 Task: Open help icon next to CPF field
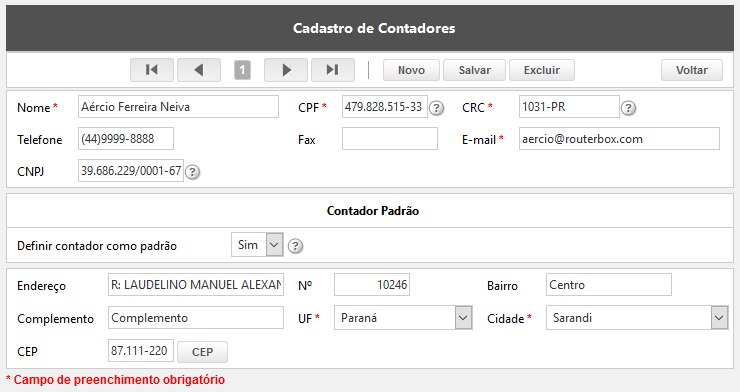437,108
